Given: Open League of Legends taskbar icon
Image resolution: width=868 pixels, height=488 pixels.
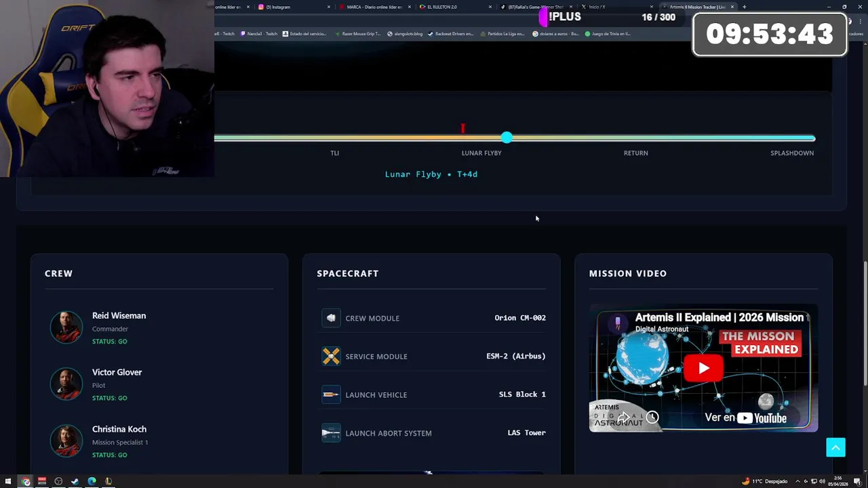Looking at the screenshot, I should click(x=108, y=481).
